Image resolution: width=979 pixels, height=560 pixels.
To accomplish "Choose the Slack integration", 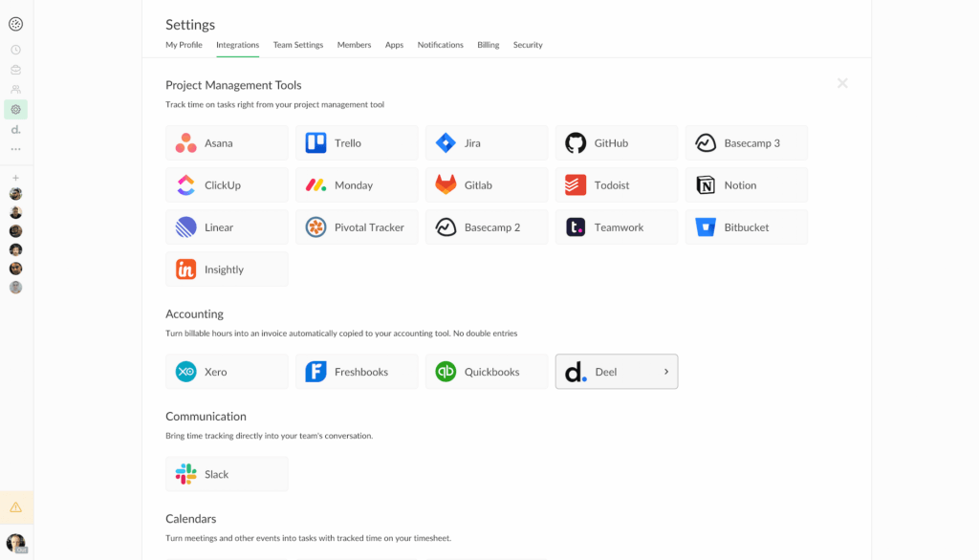I will pos(227,474).
